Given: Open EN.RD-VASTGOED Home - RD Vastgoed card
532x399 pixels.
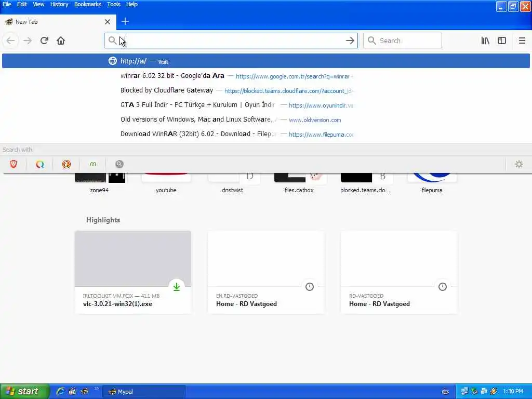Looking at the screenshot, I should [x=266, y=272].
